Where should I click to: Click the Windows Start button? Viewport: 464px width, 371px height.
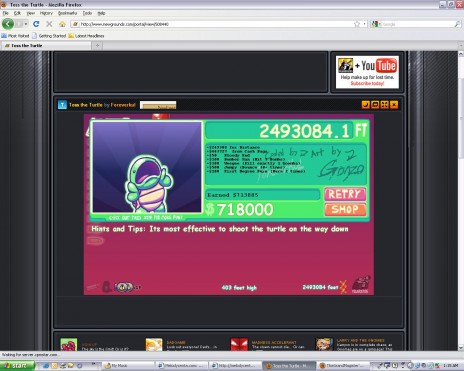pos(17,365)
